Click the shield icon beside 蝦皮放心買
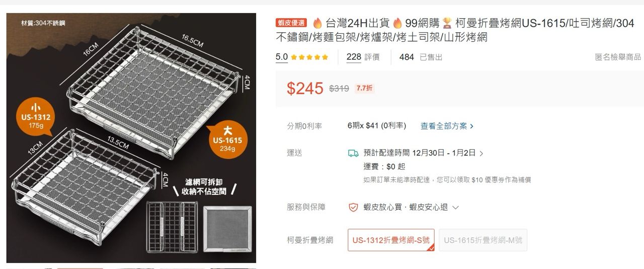Image resolution: width=644 pixels, height=269 pixels. 353,207
